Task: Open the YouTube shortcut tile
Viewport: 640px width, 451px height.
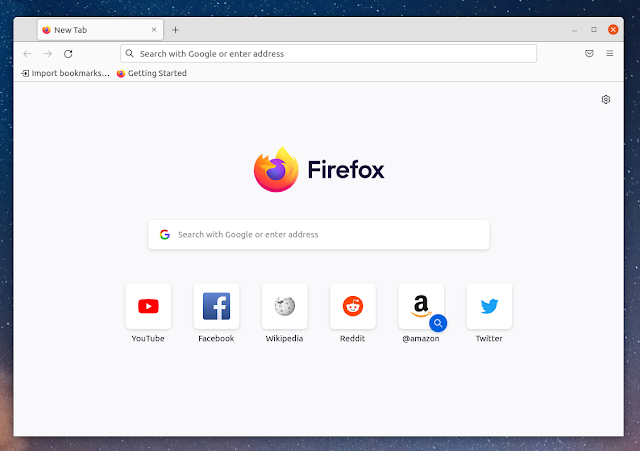Action: point(148,306)
